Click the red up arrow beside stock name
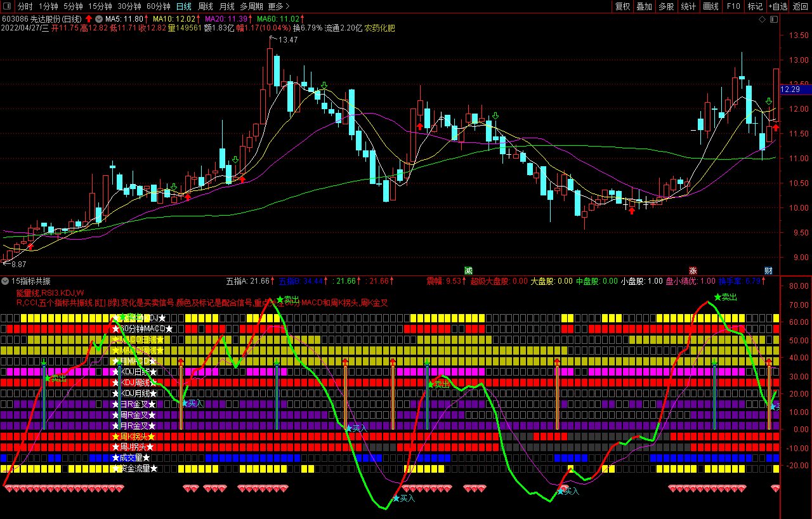This screenshot has height=519, width=812. point(89,19)
